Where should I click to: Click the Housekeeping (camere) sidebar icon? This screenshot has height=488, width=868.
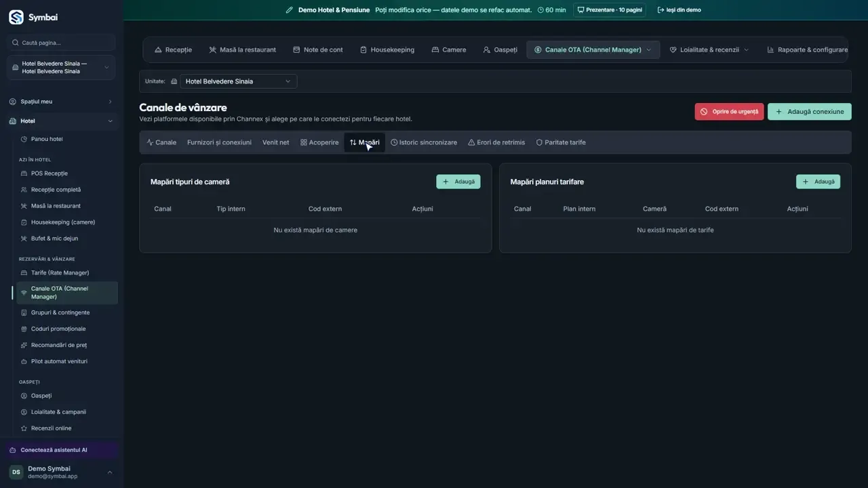tap(24, 222)
